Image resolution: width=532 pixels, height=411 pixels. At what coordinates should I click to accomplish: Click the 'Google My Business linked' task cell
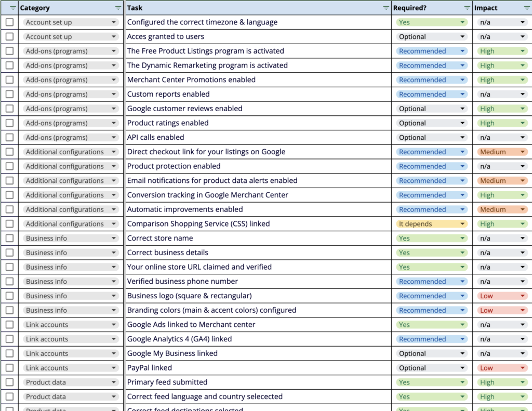(x=172, y=353)
